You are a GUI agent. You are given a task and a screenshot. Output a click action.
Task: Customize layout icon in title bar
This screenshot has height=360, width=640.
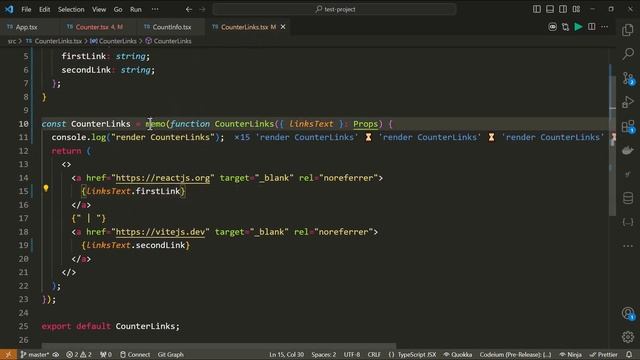point(576,9)
